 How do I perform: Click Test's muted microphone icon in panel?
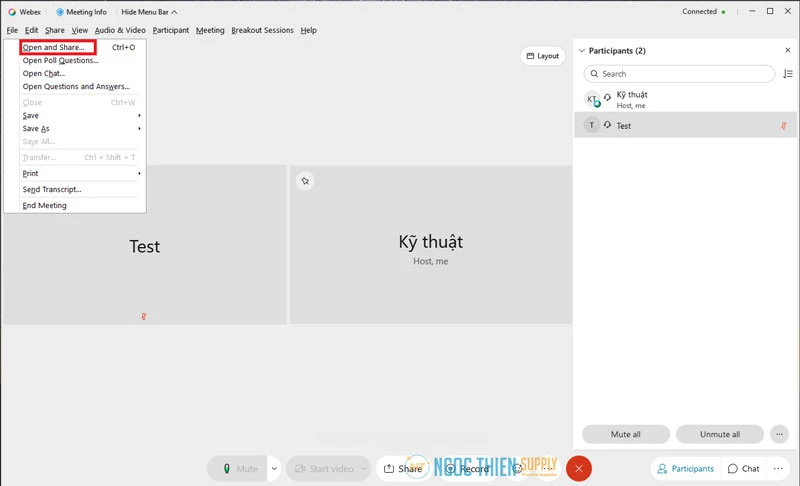[x=784, y=125]
